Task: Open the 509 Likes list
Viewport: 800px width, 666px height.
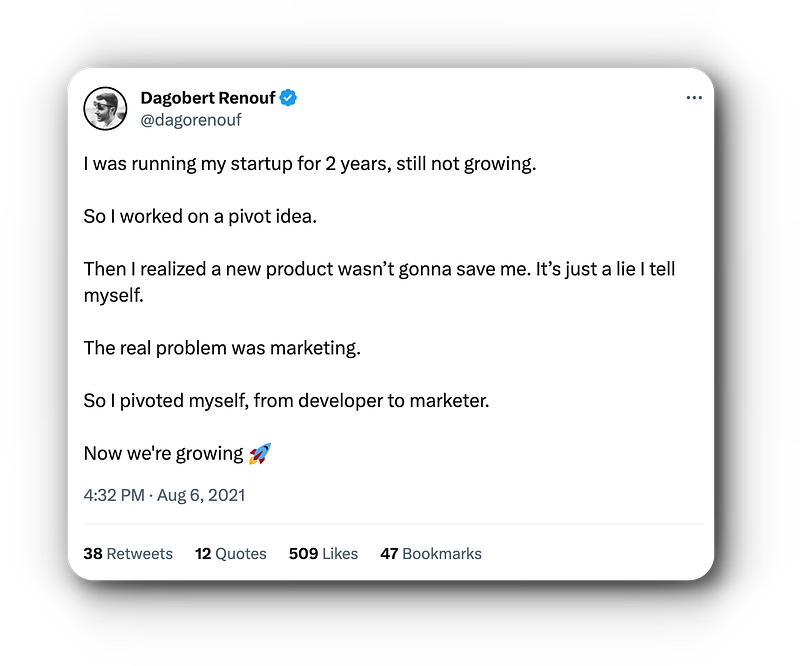Action: [x=323, y=553]
